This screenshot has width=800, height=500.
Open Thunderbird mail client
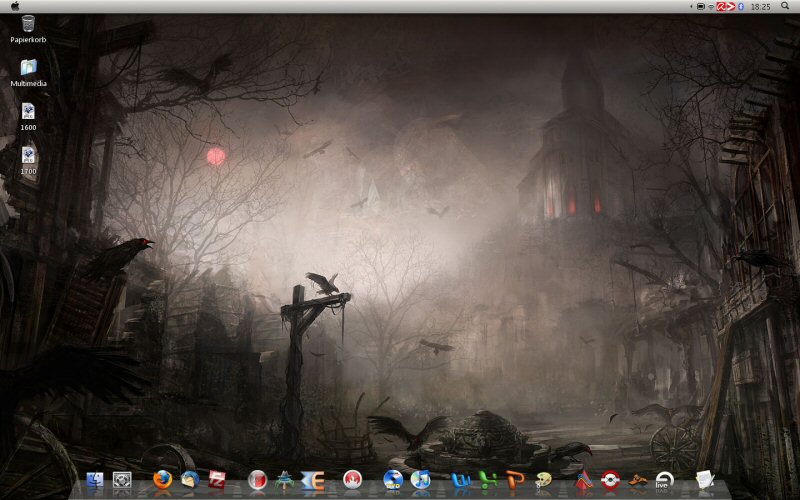[189, 480]
